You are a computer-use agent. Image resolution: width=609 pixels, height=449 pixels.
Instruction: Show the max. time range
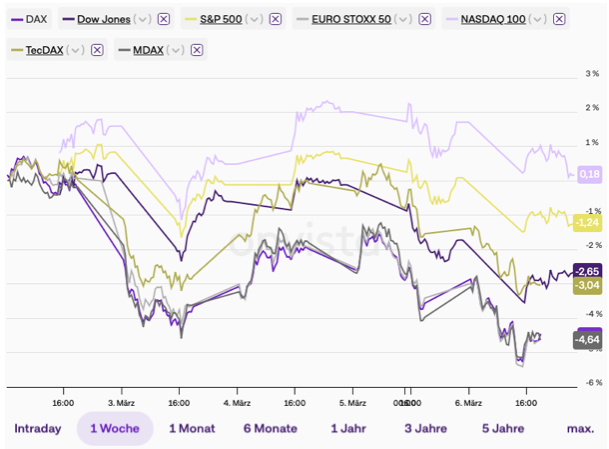581,429
